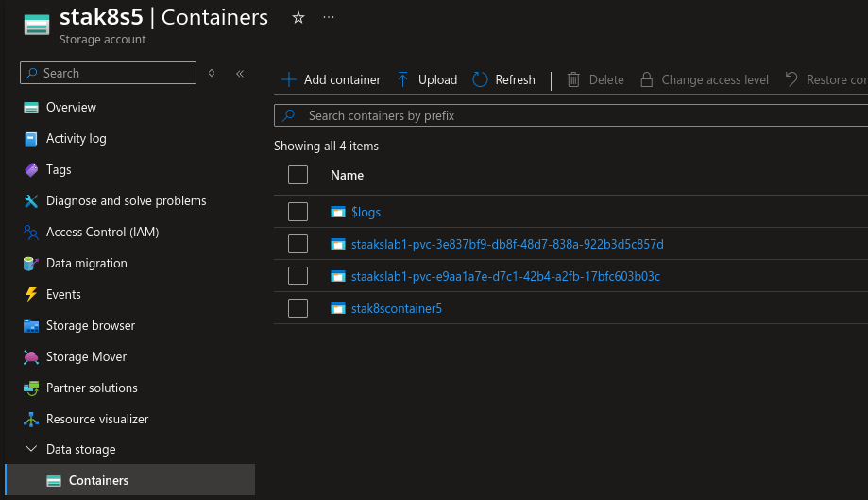Favorite this page with the star icon

[298, 18]
